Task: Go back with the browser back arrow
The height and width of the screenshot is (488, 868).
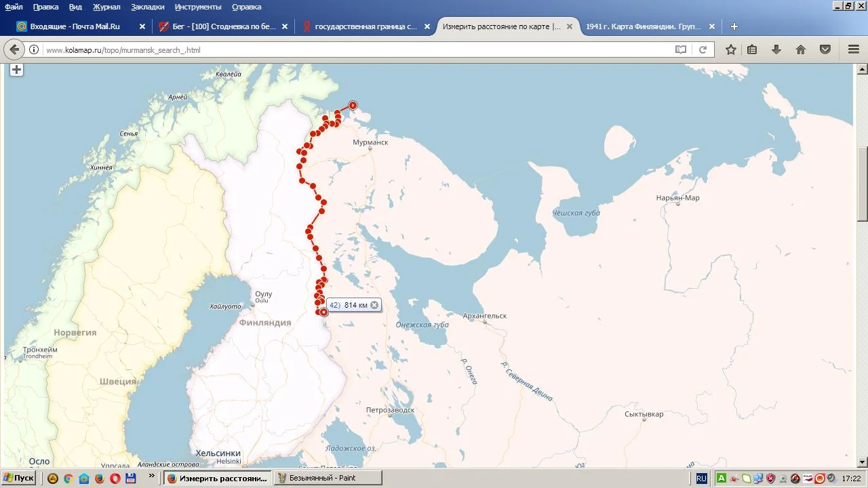Action: click(x=14, y=49)
